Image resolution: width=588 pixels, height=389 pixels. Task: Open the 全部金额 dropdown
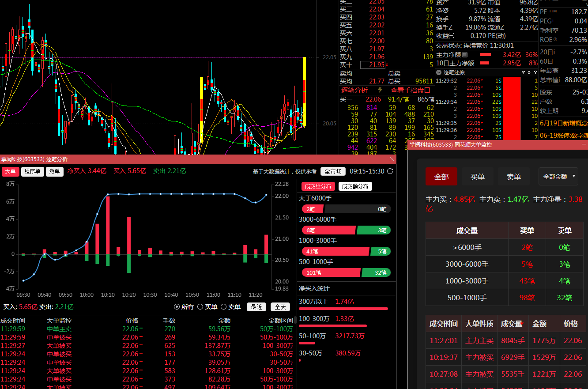pos(558,177)
